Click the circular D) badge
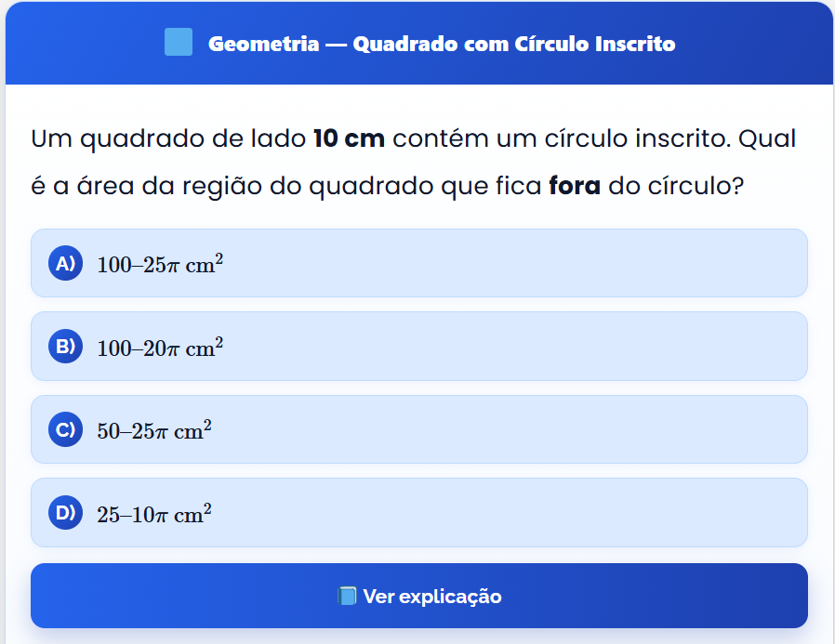835x644 pixels. pos(65,513)
